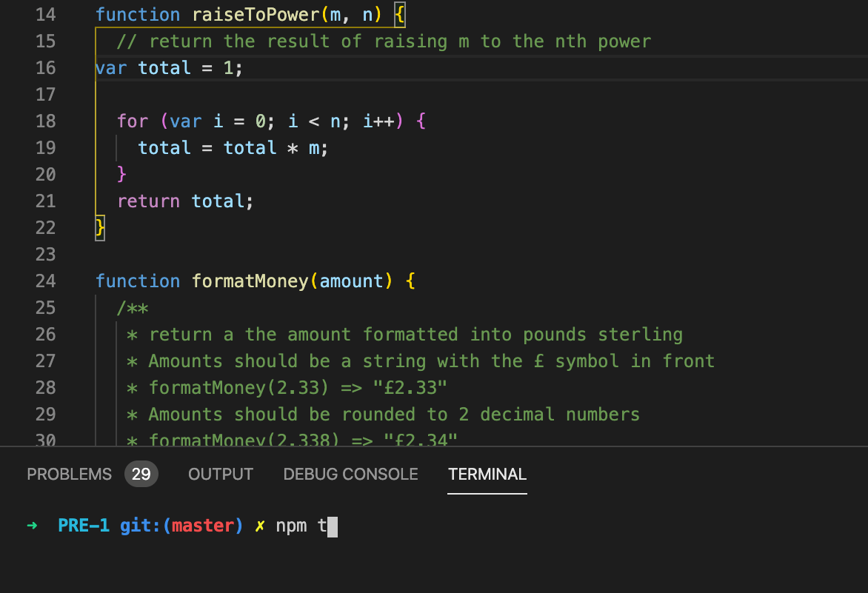Click the green arrow in the terminal prompt
Viewport: 868px width, 593px height.
point(31,526)
